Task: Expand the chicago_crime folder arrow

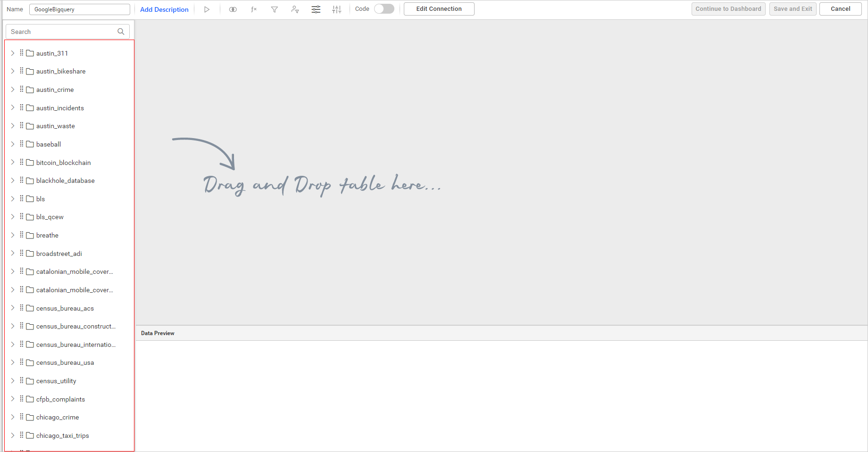Action: 13,417
